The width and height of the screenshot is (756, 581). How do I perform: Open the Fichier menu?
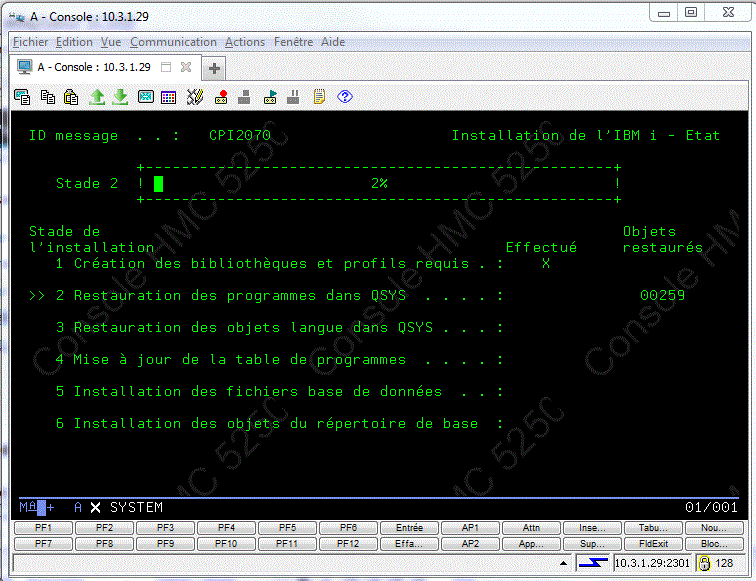click(x=30, y=42)
